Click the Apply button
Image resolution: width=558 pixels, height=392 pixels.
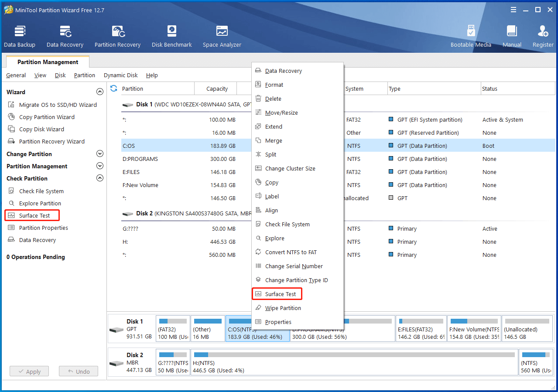coord(29,372)
